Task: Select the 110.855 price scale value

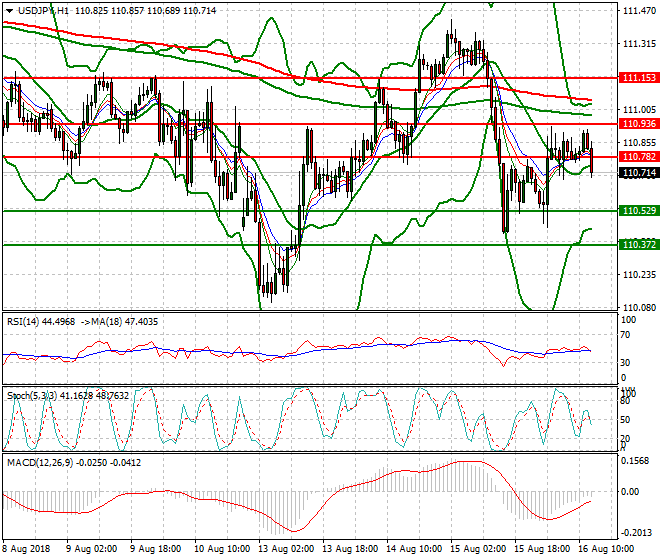Action: pos(639,143)
